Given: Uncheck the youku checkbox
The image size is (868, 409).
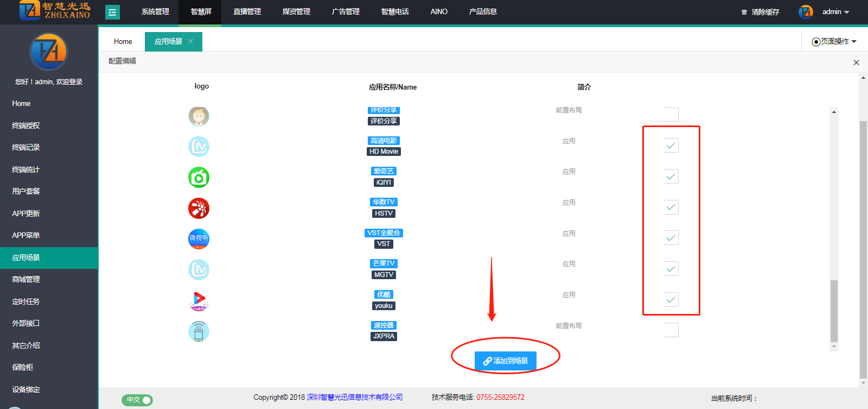Looking at the screenshot, I should 671,300.
